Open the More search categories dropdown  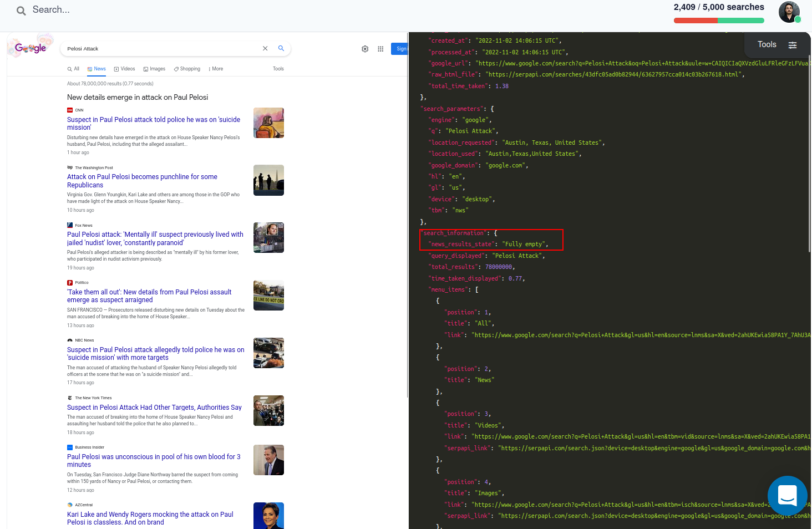215,68
